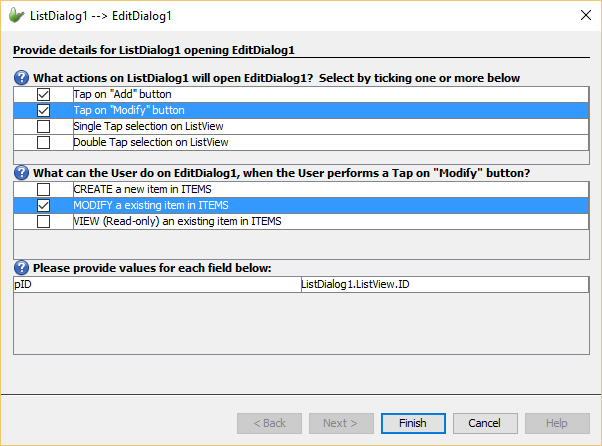602x446 pixels.
Task: Enable Single Tap selection on ListView checkbox
Action: tap(43, 127)
